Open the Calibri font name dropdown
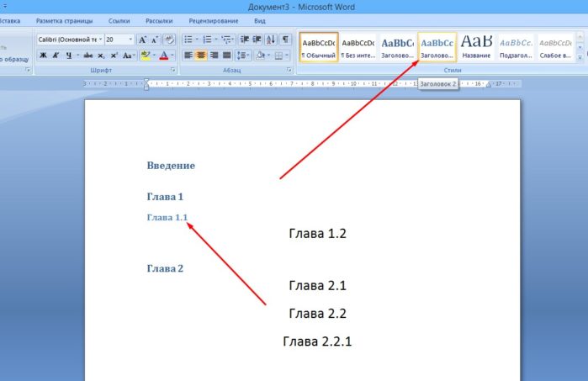 pyautogui.click(x=100, y=40)
